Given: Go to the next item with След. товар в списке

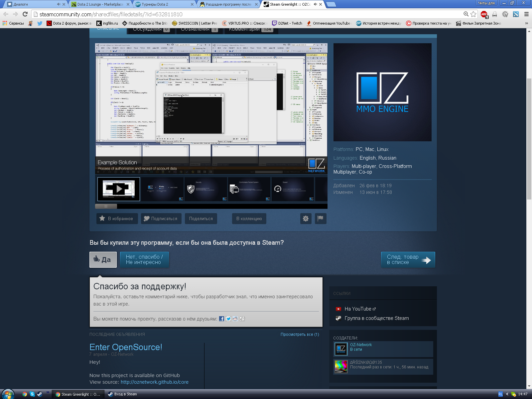Looking at the screenshot, I should (408, 260).
